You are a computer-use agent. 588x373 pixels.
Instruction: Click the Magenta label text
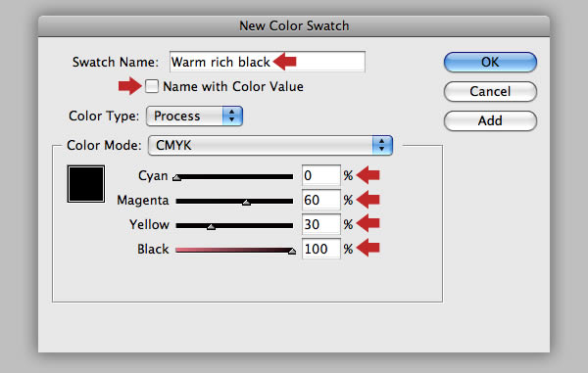pyautogui.click(x=143, y=201)
